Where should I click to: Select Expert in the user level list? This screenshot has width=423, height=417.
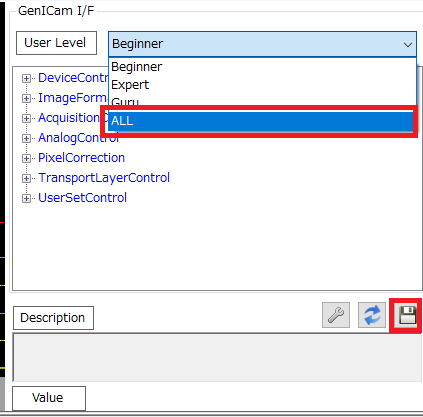(x=262, y=85)
